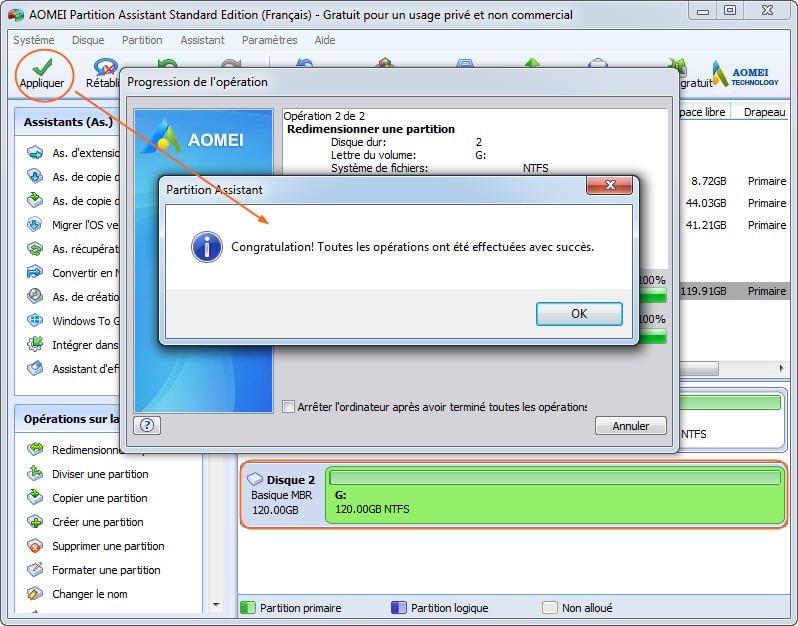798x626 pixels.
Task: Click the Non alloué legend swatch
Action: point(550,608)
